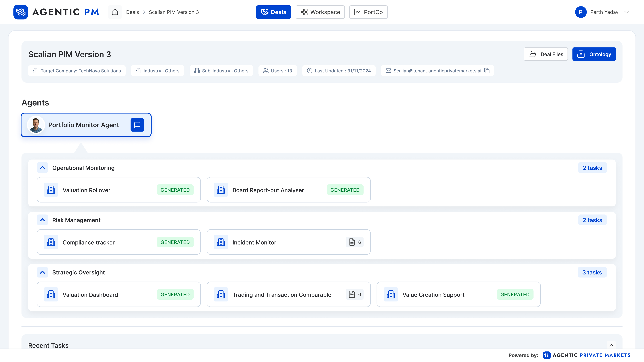Image resolution: width=644 pixels, height=362 pixels.
Task: Copy the Scalian tenant email address
Action: coord(487,71)
